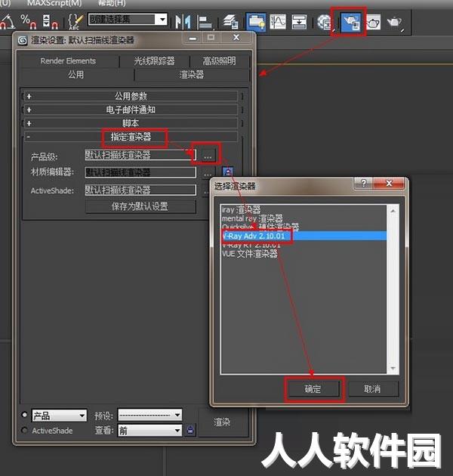Open the 产品 render mode dropdown
453x476 pixels.
click(59, 416)
